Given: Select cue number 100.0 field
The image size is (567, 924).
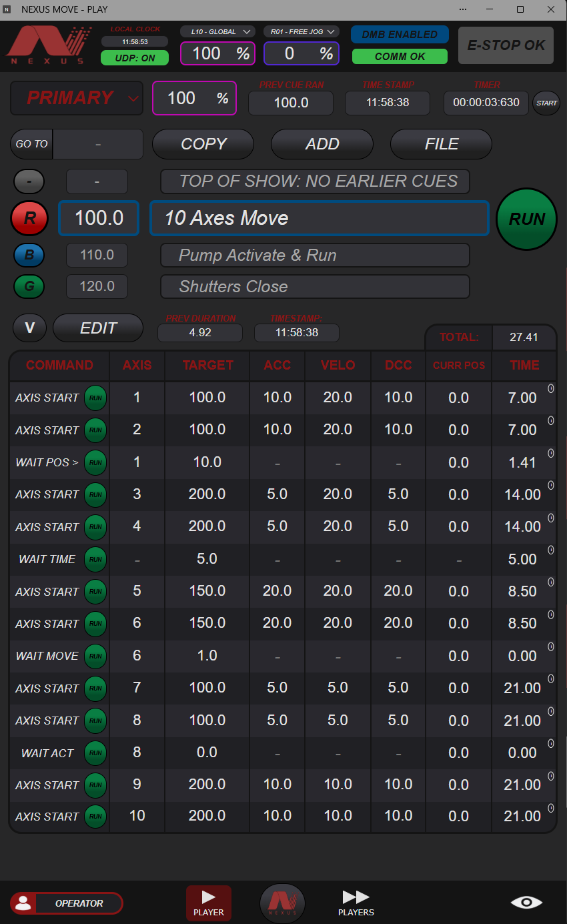Looking at the screenshot, I should (99, 218).
